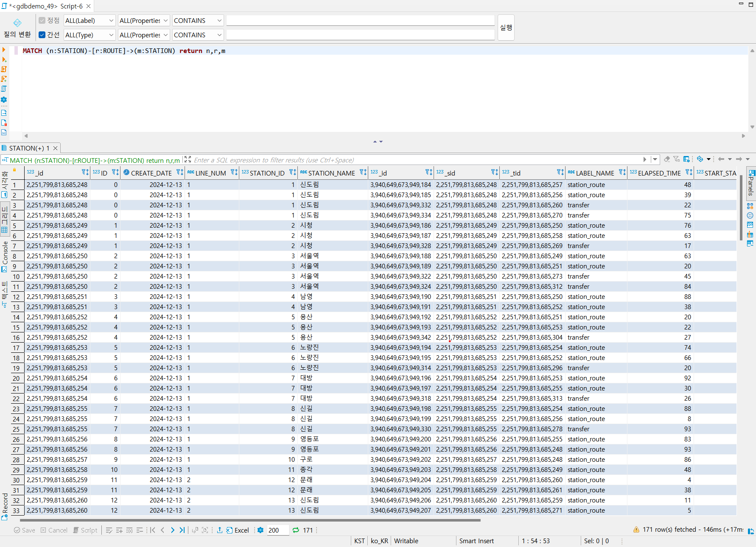The width and height of the screenshot is (756, 547).
Task: Jump to the first result row
Action: coord(152,530)
